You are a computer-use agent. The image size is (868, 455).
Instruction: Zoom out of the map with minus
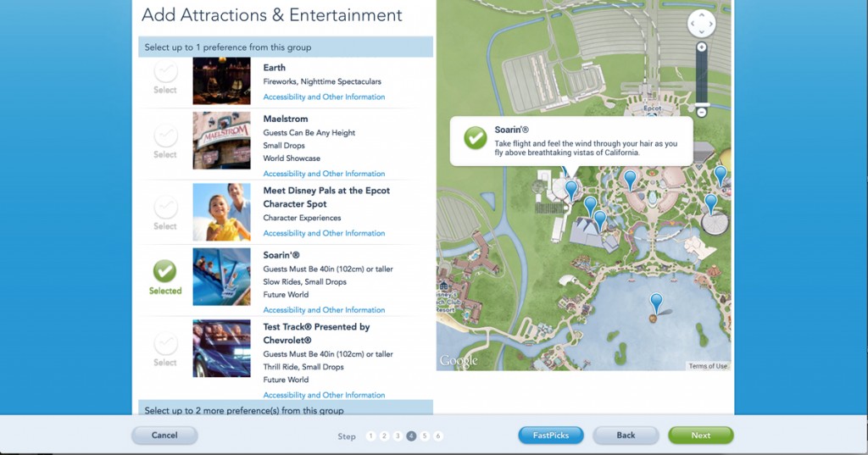click(x=701, y=113)
